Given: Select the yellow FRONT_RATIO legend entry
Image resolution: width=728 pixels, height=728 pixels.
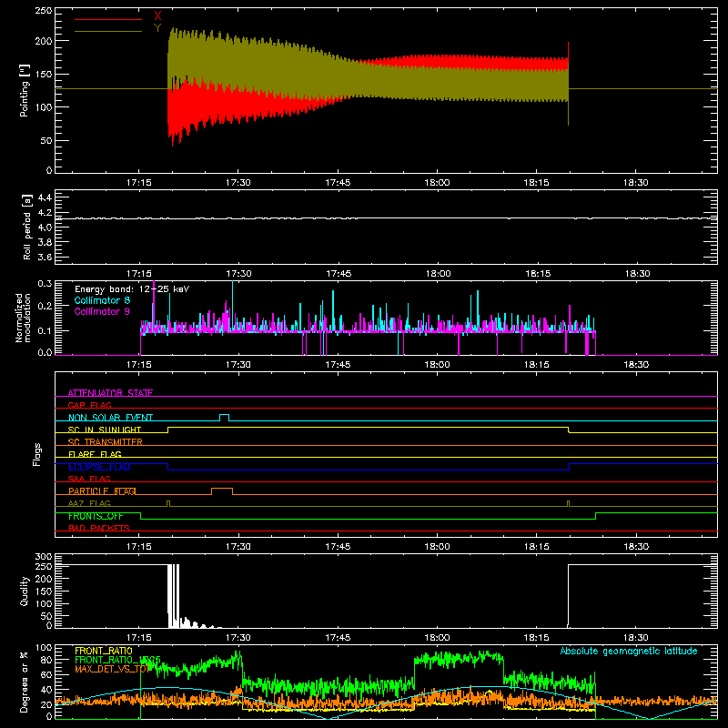Looking at the screenshot, I should (x=104, y=651).
